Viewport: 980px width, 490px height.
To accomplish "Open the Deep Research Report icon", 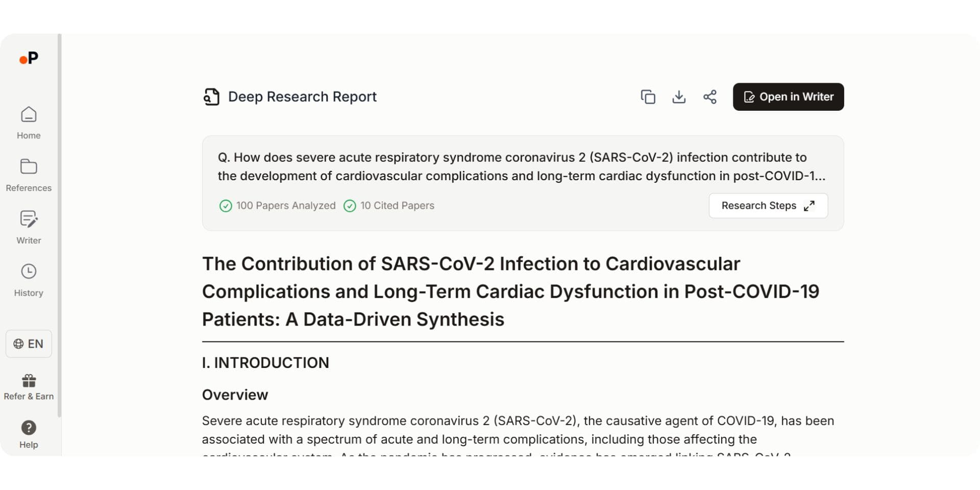I will click(211, 97).
